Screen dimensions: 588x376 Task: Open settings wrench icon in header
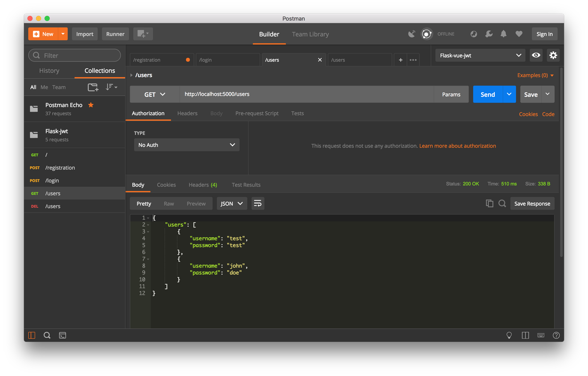[x=489, y=34]
